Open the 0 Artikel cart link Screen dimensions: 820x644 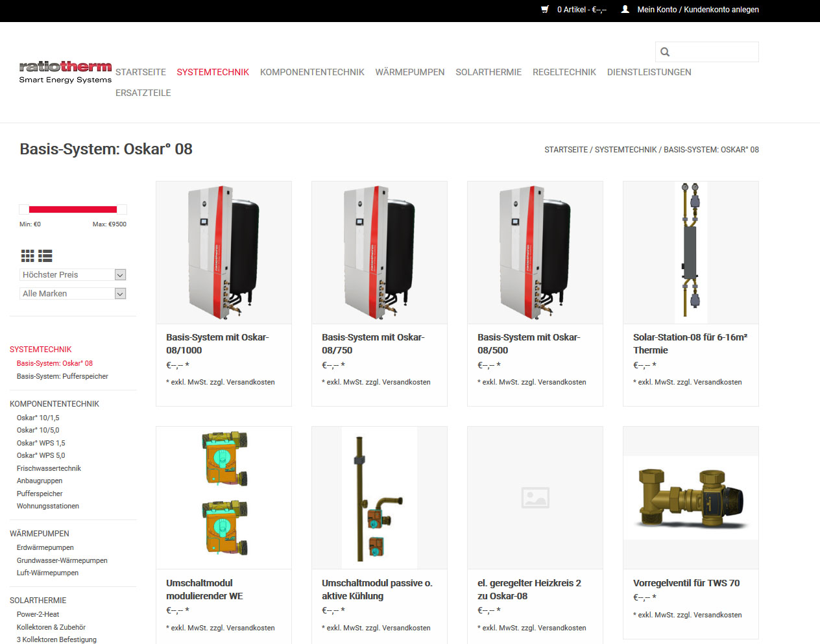[582, 10]
